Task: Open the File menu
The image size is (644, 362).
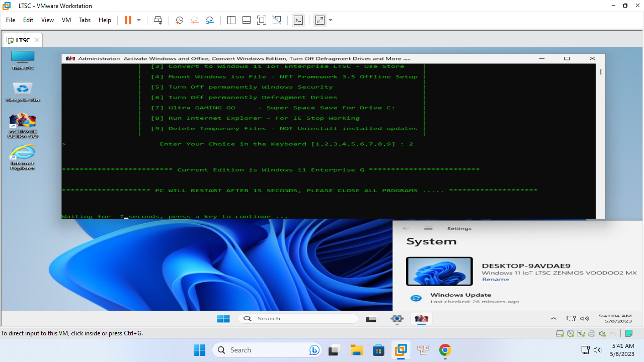Action: pyautogui.click(x=11, y=20)
